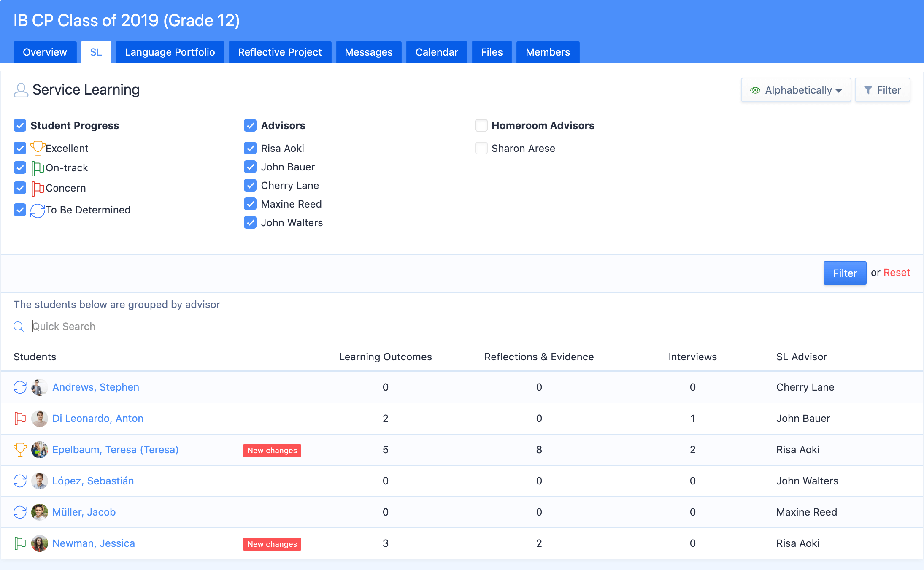Click the Service Learning person icon
924x570 pixels.
tap(21, 90)
